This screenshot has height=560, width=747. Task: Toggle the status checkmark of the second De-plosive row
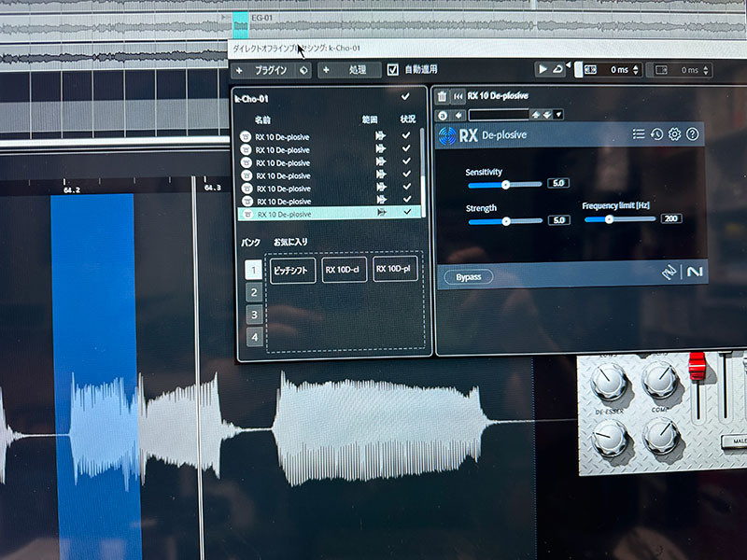pyautogui.click(x=406, y=148)
